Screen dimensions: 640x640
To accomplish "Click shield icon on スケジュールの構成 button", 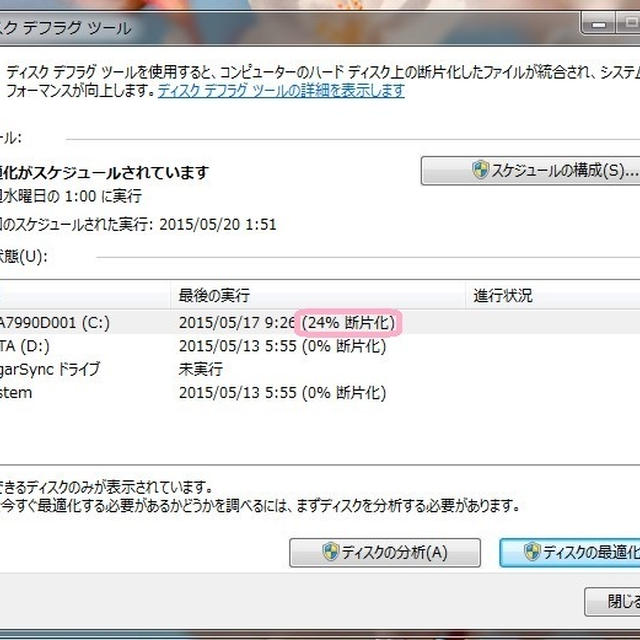I will click(480, 169).
